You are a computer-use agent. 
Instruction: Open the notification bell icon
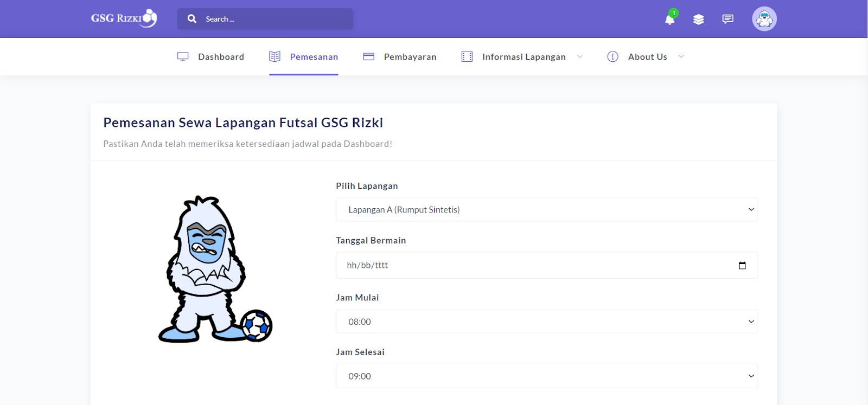[x=670, y=19]
